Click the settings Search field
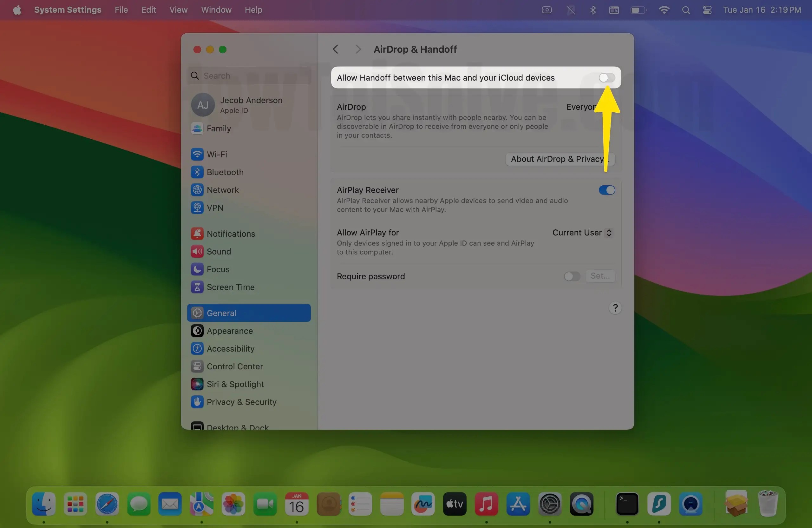This screenshot has width=812, height=528. 249,76
